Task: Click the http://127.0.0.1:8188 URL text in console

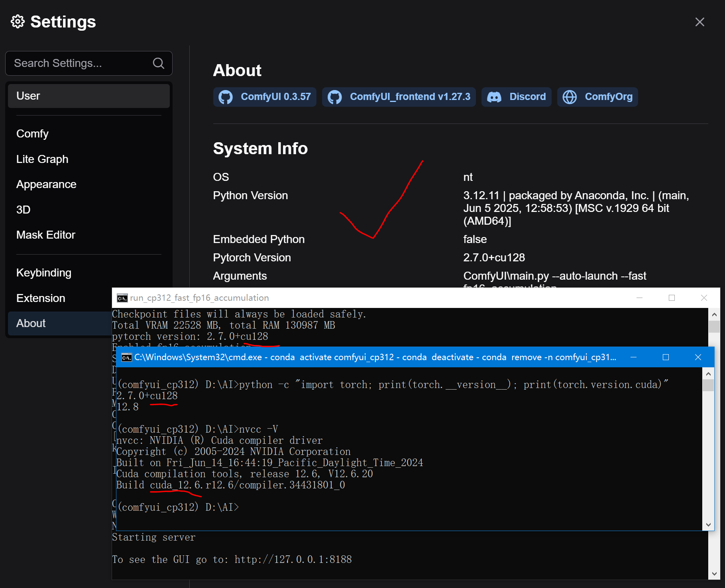Action: [x=293, y=560]
